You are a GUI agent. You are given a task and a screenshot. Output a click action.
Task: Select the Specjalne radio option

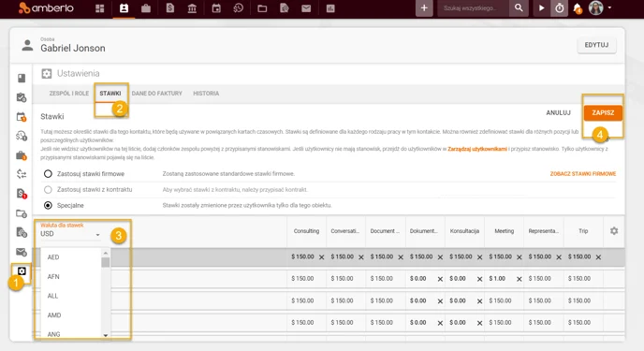48,205
